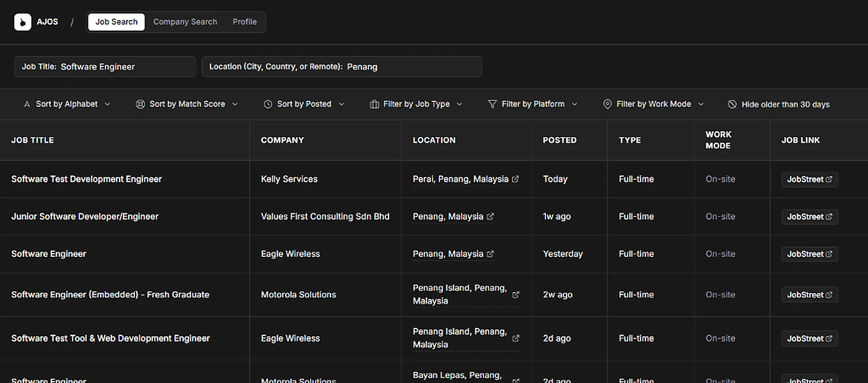Click the TYPE column header
Viewport: 868px width, 383px height.
pyautogui.click(x=630, y=140)
